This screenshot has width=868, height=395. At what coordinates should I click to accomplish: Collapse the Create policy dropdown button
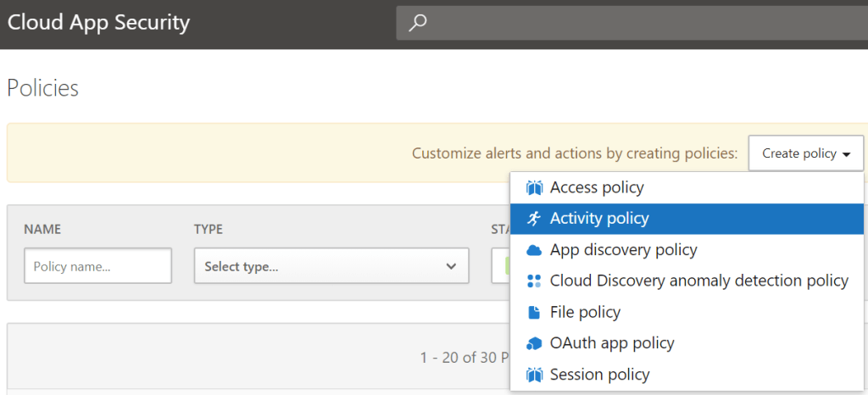point(805,153)
